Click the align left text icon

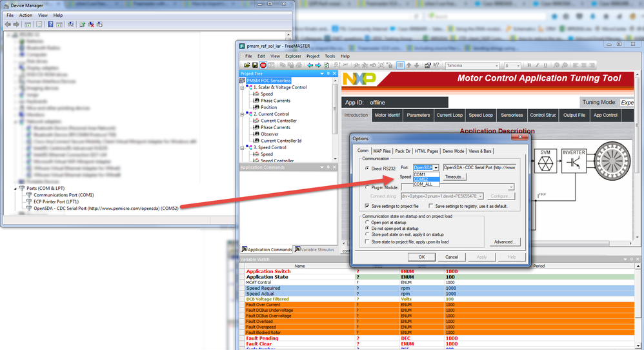coord(576,65)
